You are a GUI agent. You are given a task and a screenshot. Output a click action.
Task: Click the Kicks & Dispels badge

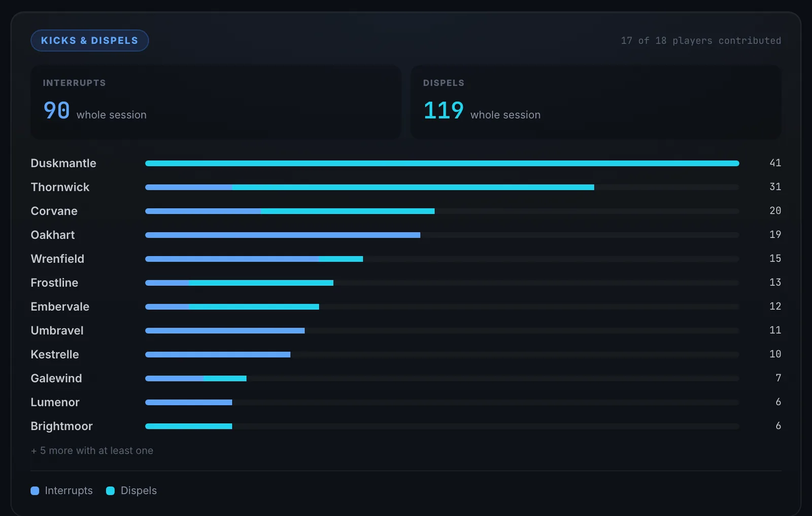pyautogui.click(x=89, y=41)
